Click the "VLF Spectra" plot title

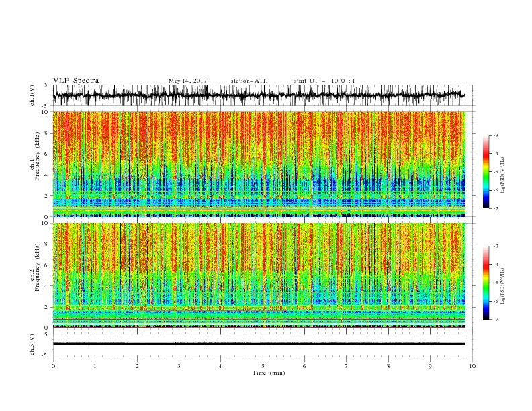pyautogui.click(x=76, y=81)
